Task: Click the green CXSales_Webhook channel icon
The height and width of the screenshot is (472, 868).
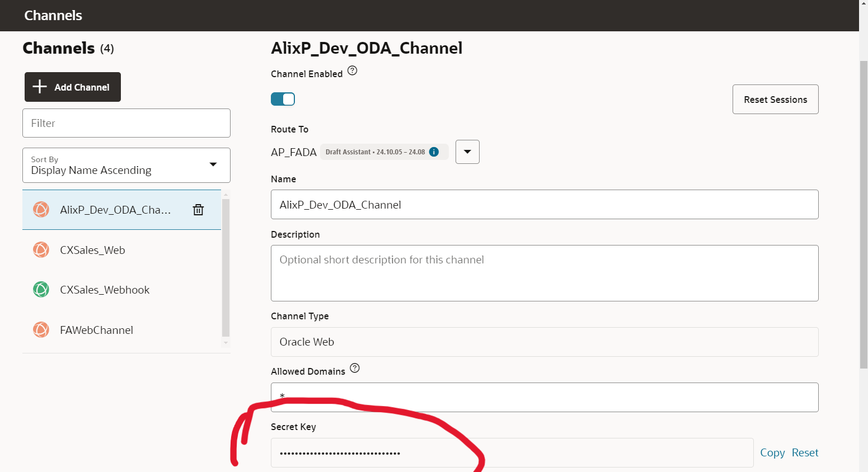Action: [40, 290]
